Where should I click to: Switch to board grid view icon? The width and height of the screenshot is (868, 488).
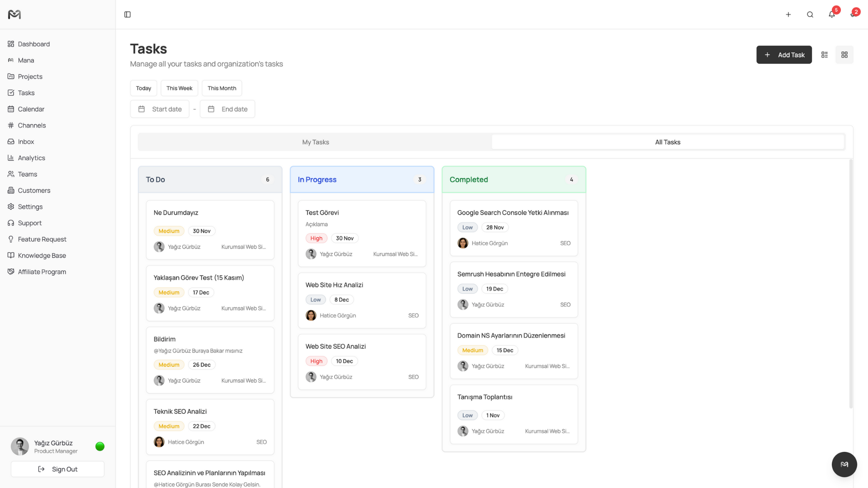[844, 55]
